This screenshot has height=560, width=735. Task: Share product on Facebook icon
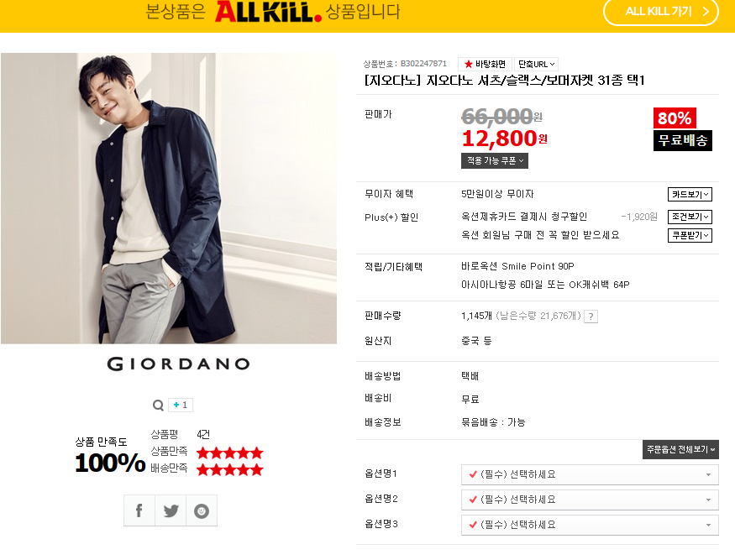pos(139,510)
